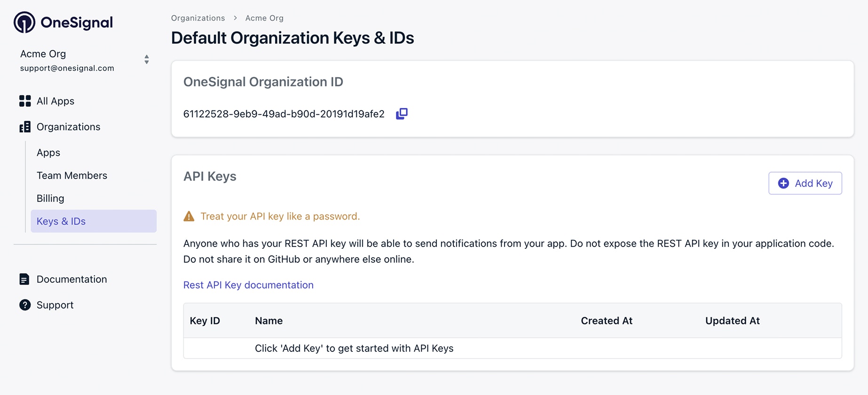Click the Documentation page icon

click(24, 279)
